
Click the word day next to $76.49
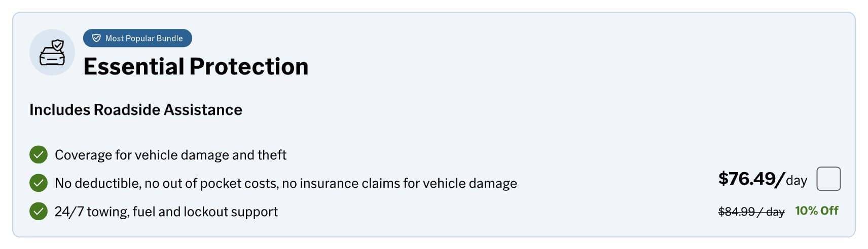click(x=797, y=181)
